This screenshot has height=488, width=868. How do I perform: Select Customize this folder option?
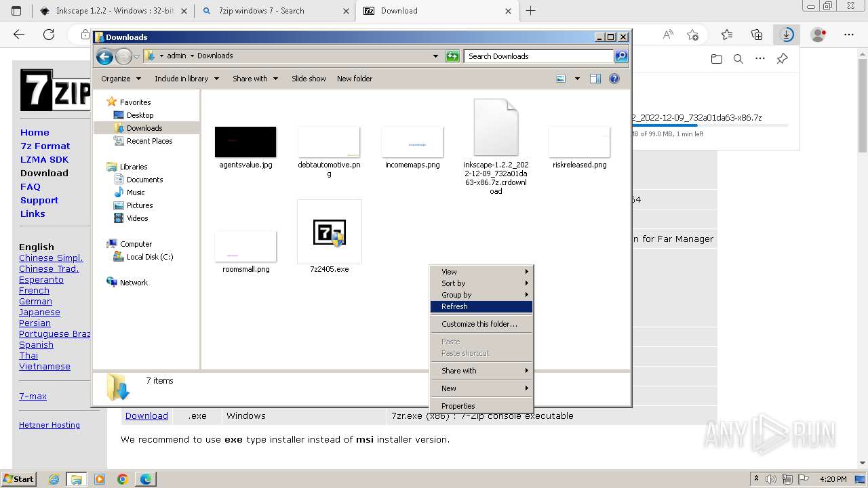pos(481,324)
